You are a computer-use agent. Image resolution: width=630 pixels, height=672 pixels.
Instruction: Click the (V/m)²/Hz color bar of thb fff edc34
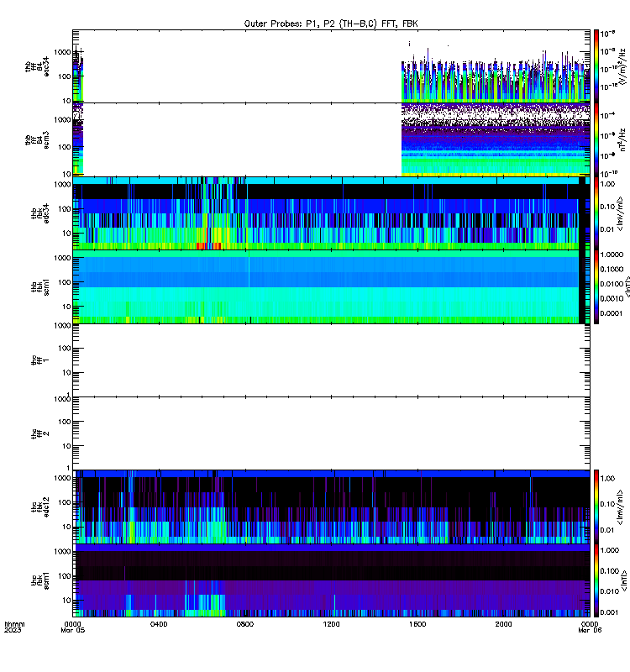[x=596, y=66]
